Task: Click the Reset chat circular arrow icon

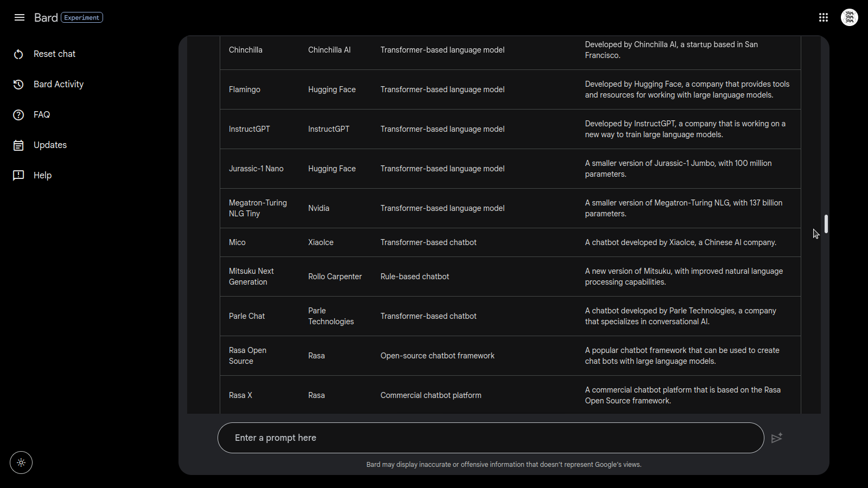Action: (18, 54)
